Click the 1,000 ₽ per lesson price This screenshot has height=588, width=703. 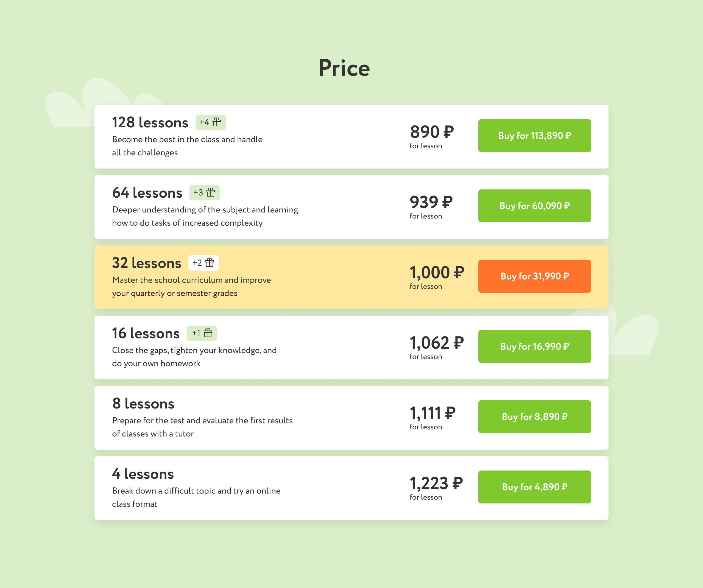(437, 272)
